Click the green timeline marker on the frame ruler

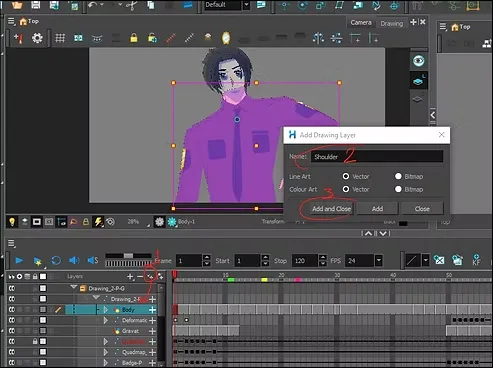pyautogui.click(x=231, y=280)
